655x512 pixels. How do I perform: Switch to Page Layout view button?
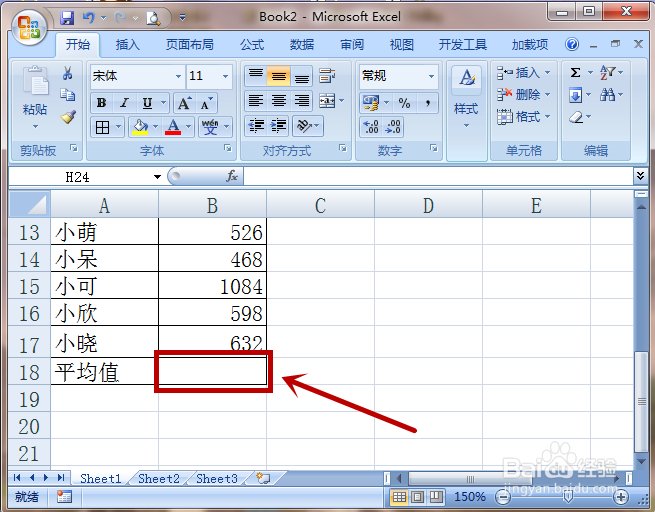417,497
